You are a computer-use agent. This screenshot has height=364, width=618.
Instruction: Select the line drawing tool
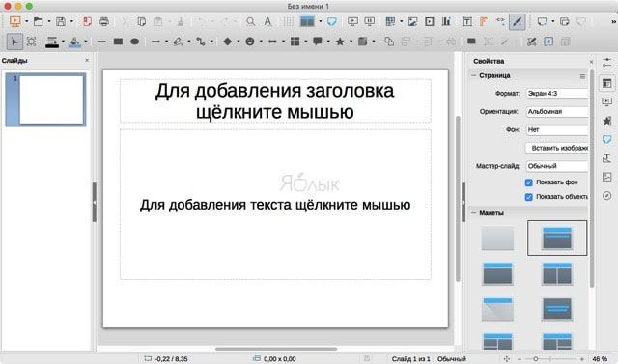click(x=101, y=42)
